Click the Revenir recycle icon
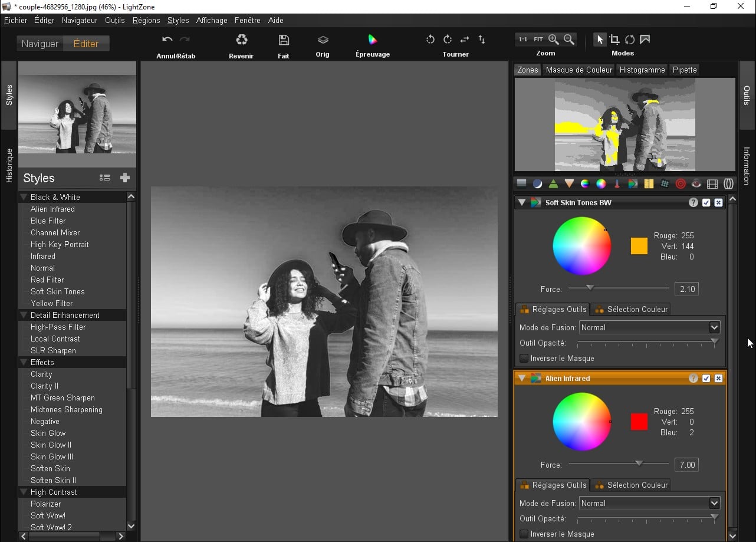The image size is (756, 542). click(x=242, y=40)
